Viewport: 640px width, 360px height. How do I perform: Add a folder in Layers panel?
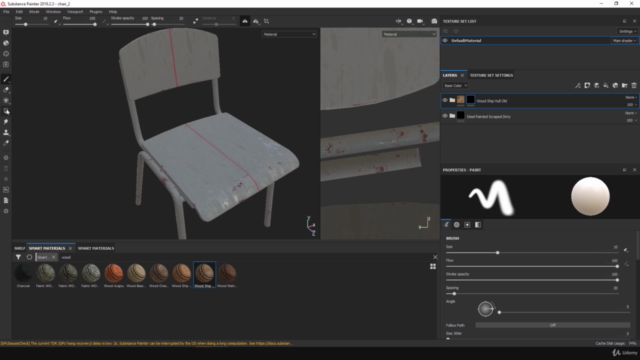pyautogui.click(x=624, y=86)
